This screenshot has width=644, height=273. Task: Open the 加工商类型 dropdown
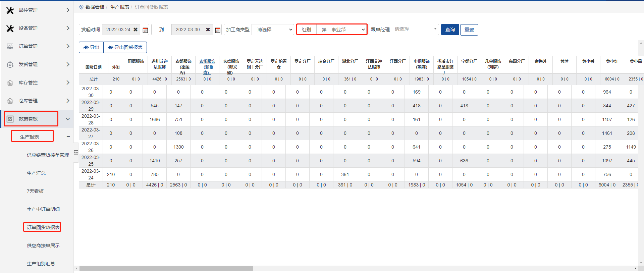(x=273, y=30)
